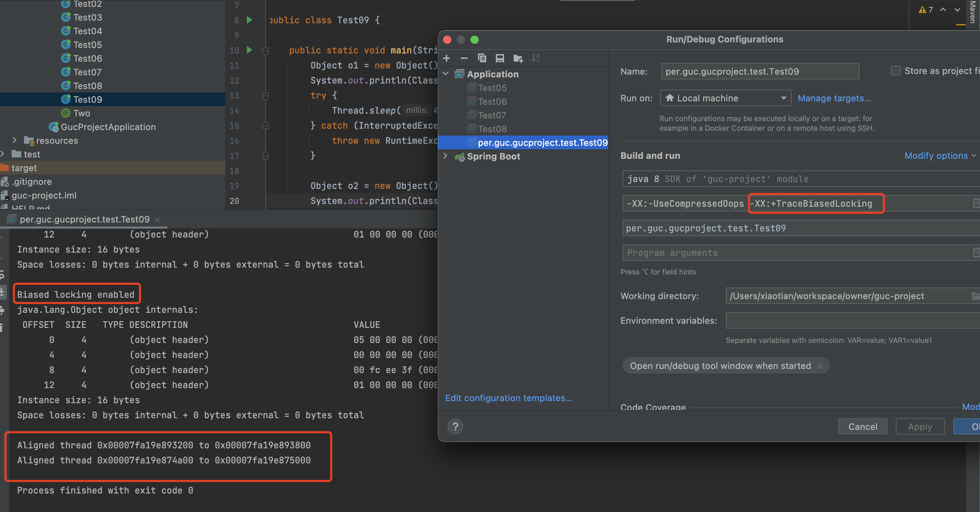Enable Store as project file checkbox

[895, 71]
